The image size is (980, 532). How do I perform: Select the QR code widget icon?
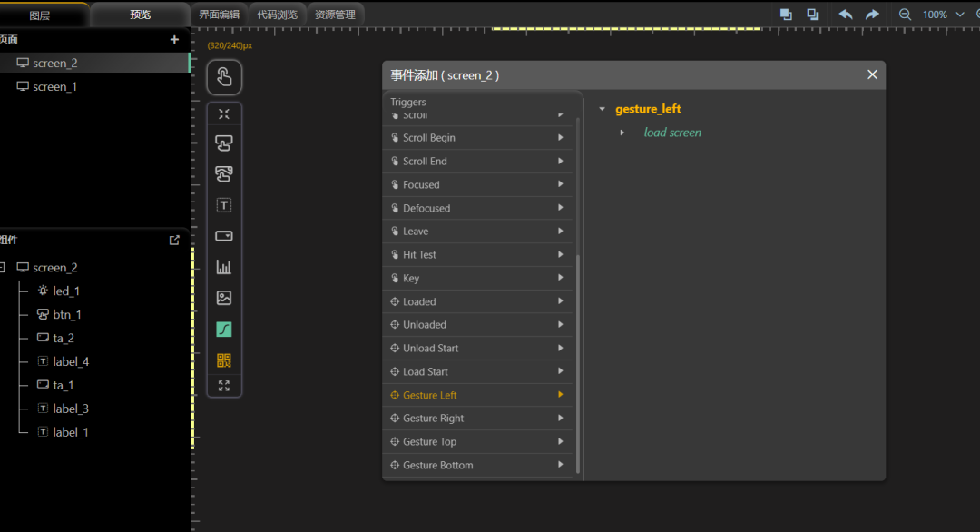click(224, 360)
